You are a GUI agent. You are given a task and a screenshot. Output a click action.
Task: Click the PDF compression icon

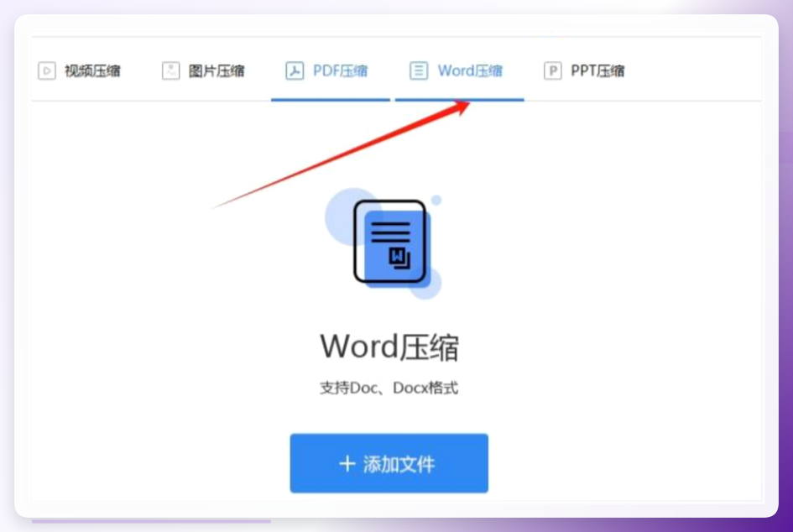295,70
